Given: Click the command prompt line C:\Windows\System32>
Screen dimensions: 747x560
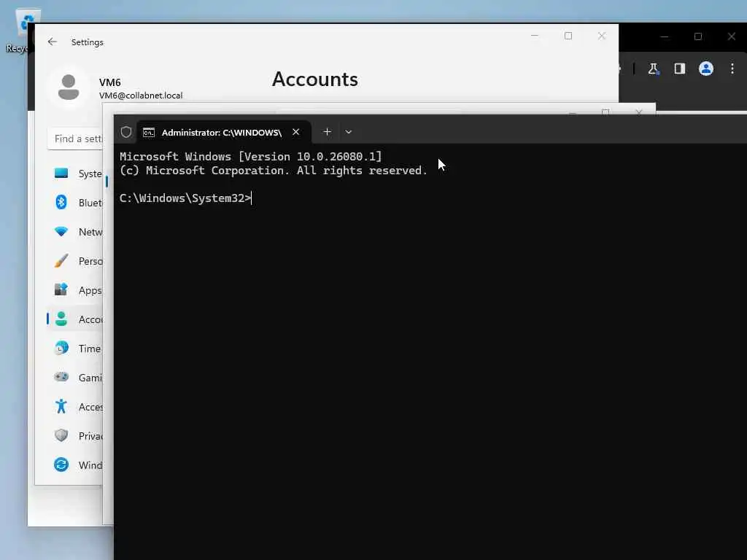Looking at the screenshot, I should [185, 198].
